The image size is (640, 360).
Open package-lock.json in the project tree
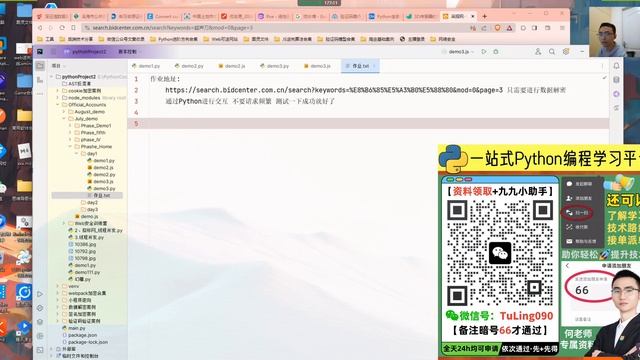point(85,342)
